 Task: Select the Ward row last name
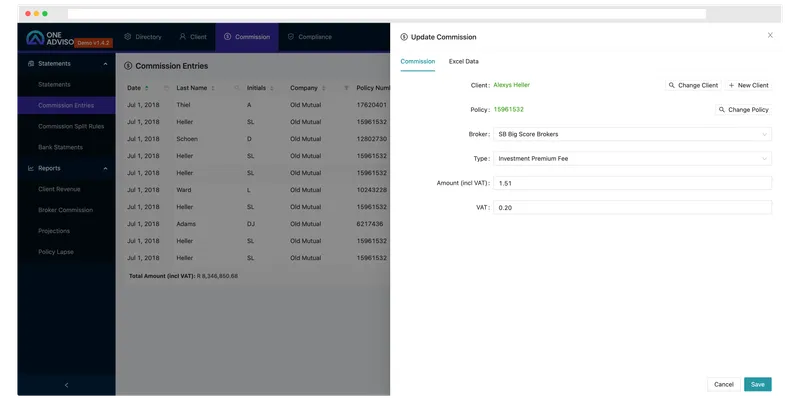click(x=184, y=190)
